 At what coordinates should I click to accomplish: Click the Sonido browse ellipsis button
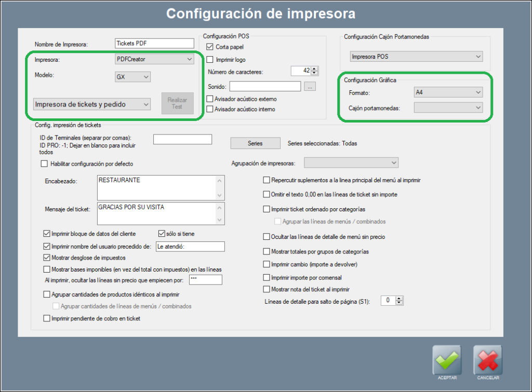pos(310,86)
